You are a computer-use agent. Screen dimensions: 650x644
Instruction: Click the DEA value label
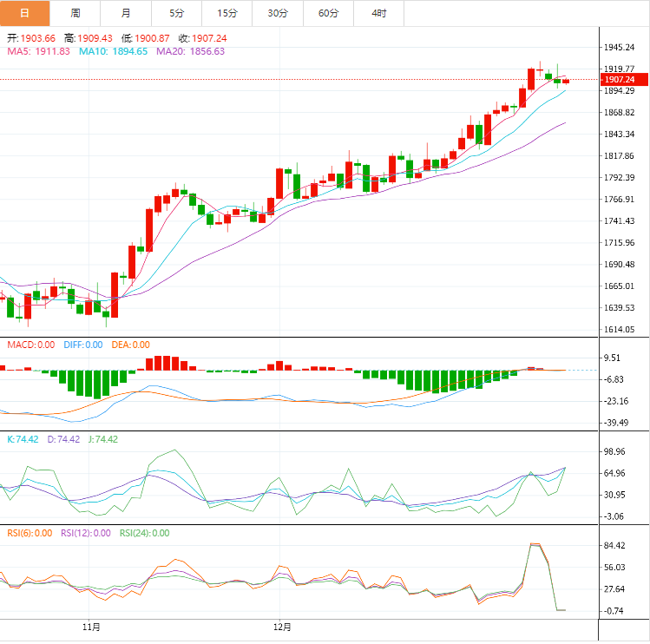tap(129, 345)
